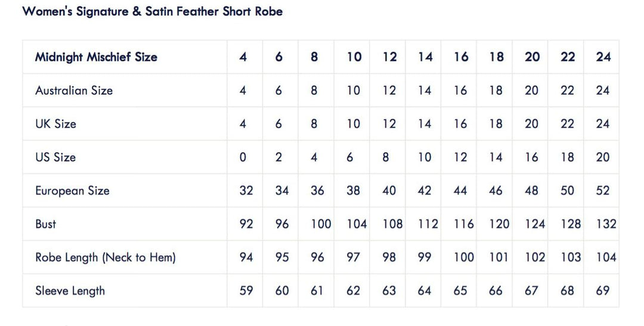The image size is (644, 326).
Task: Click Midnight Mischief size 14 header cell
Action: pyautogui.click(x=425, y=57)
